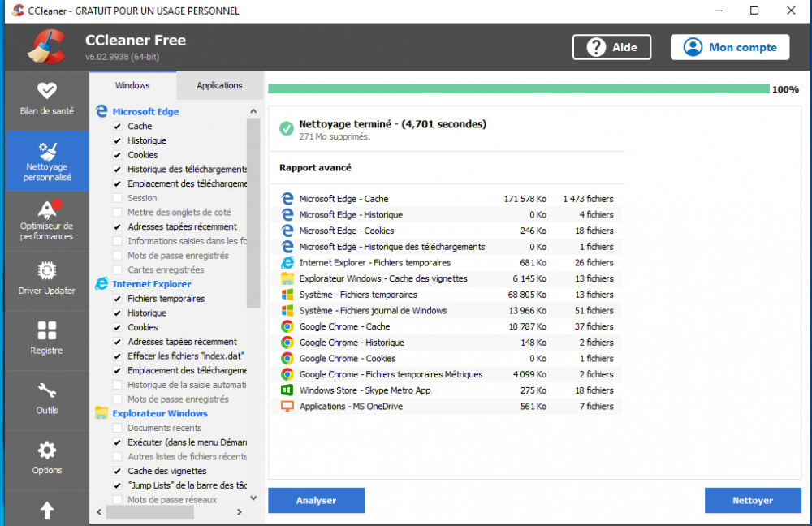Open the Registre cleaner section
The height and width of the screenshot is (526, 812).
pos(47,339)
